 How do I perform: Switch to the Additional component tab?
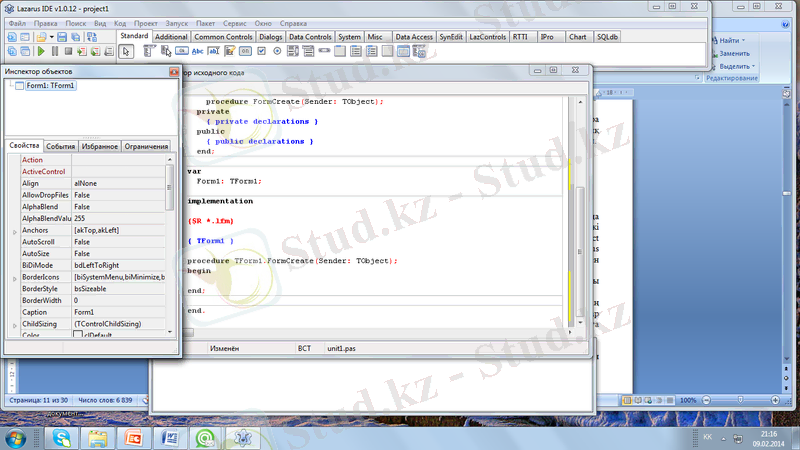click(x=171, y=37)
